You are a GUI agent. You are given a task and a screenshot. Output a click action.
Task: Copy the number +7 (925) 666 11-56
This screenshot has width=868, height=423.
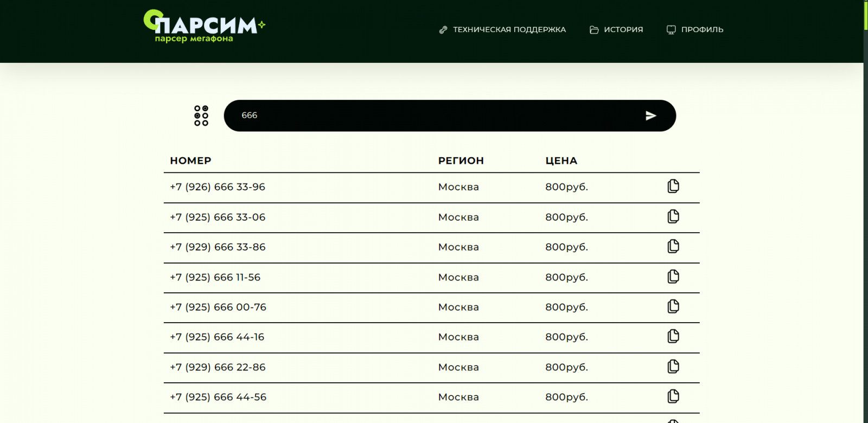(x=673, y=277)
